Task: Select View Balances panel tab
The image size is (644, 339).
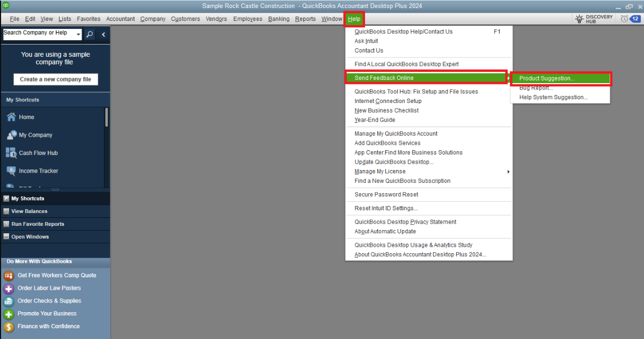Action: pos(55,211)
